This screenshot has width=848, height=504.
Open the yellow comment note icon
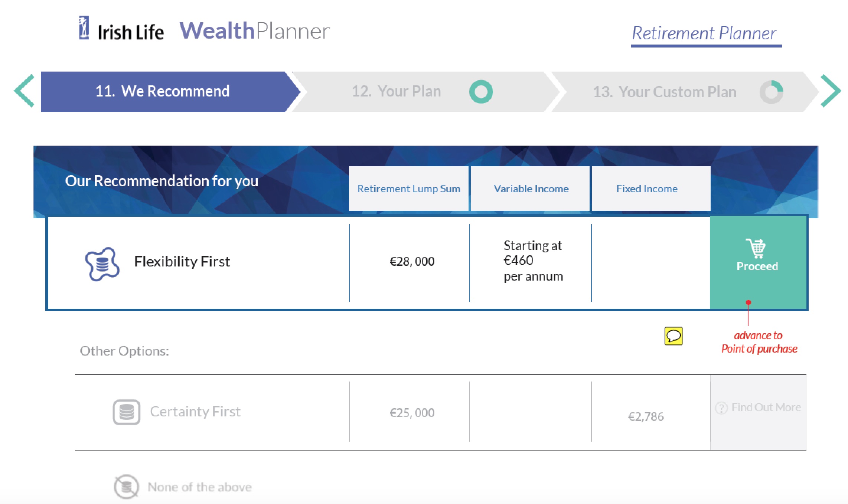673,336
